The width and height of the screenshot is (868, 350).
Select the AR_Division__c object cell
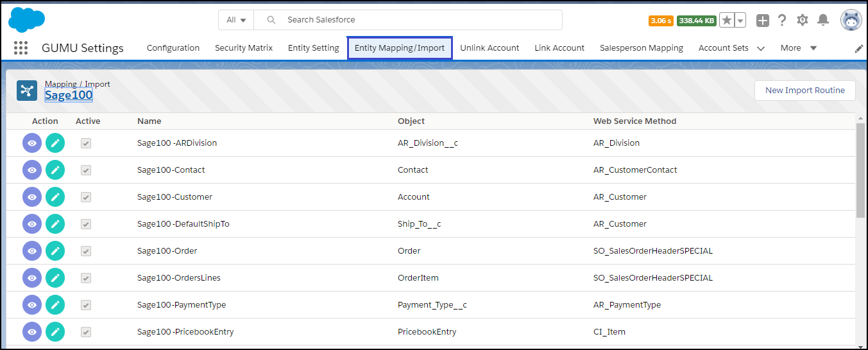428,143
